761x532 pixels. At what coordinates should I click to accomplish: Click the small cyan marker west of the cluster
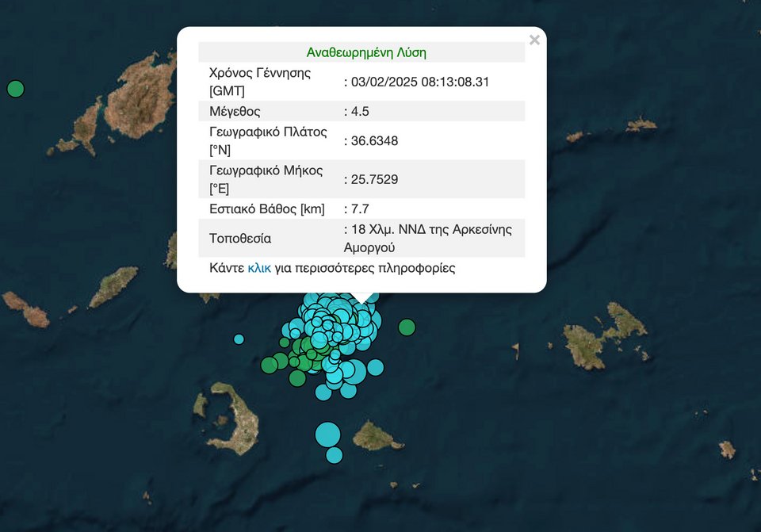(239, 339)
